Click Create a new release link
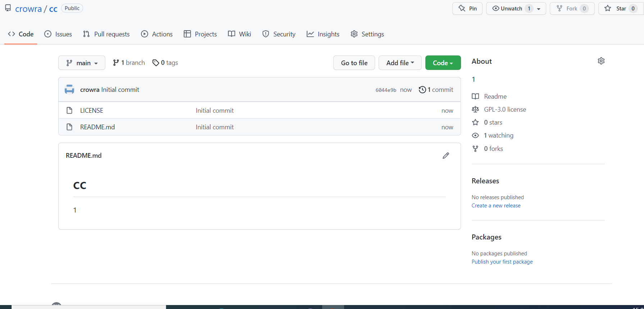 (x=496, y=206)
